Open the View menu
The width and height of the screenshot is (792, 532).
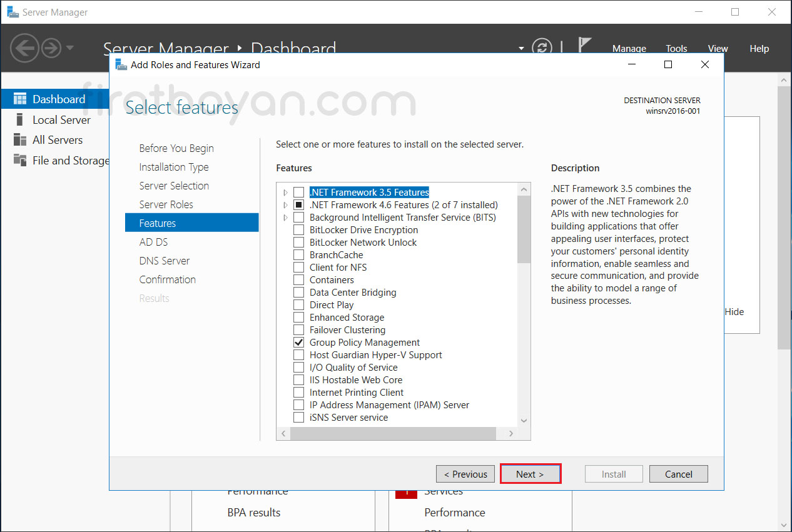(718, 48)
